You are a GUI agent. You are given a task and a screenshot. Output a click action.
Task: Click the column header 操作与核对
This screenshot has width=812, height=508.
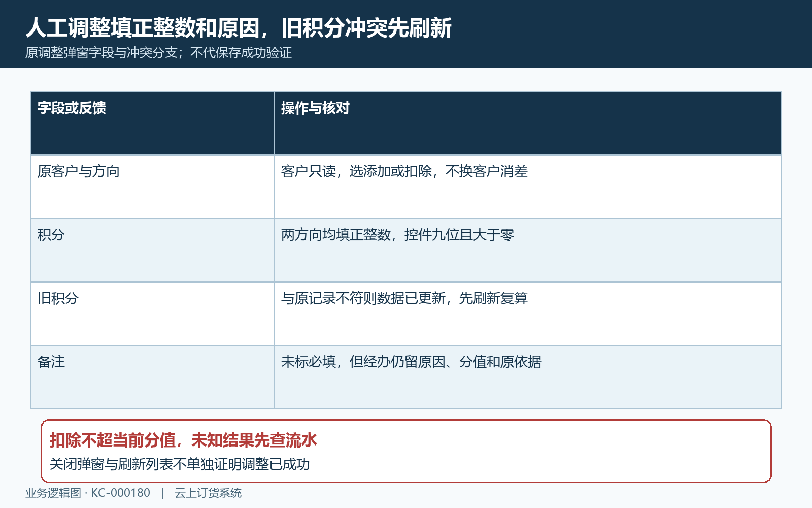(528, 123)
